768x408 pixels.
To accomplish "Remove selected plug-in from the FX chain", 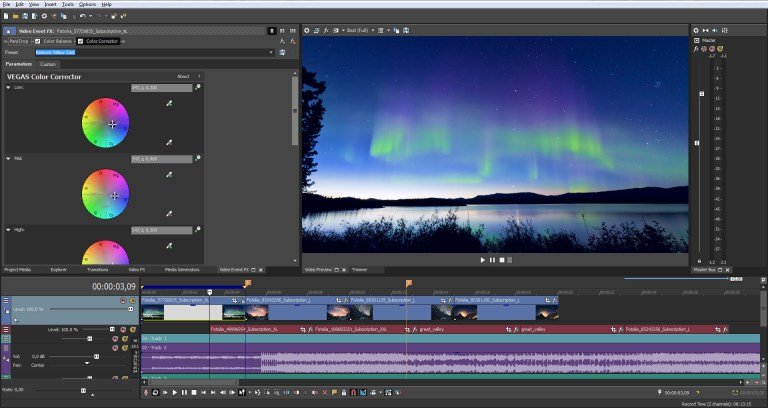I will coord(292,42).
